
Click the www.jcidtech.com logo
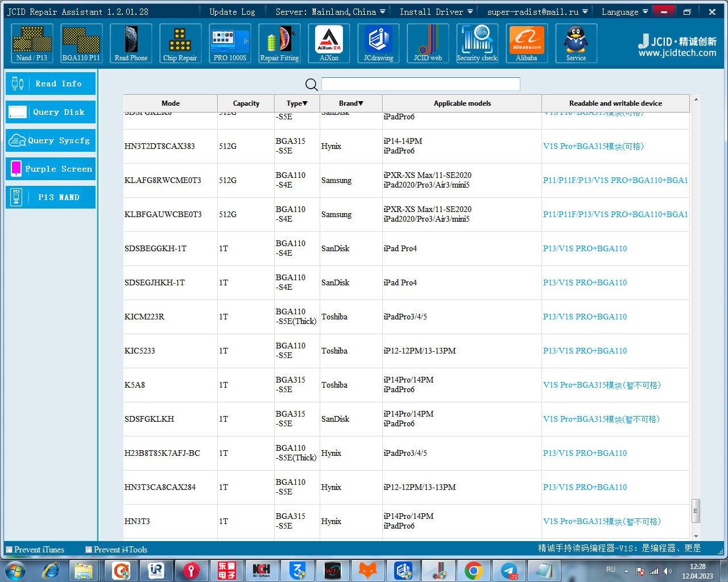(x=677, y=46)
